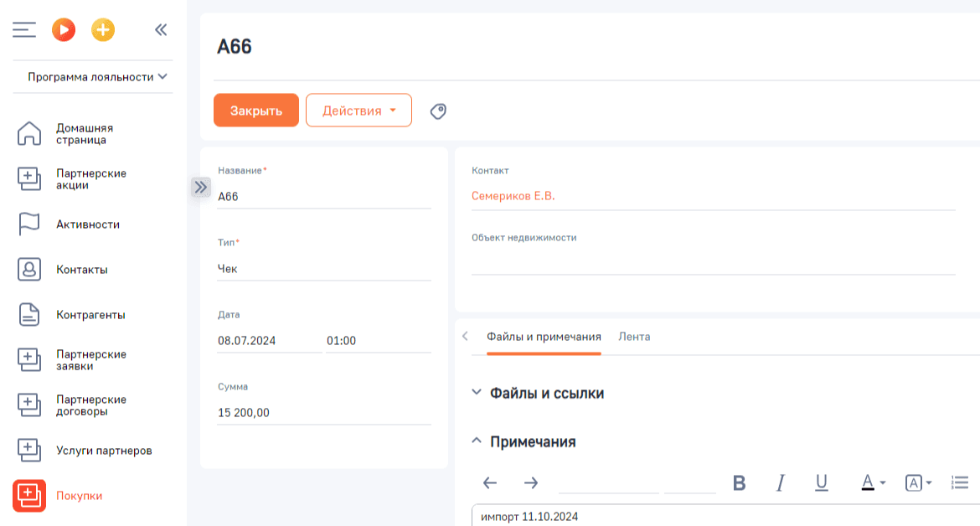
Task: Collapse the Файлы и ссылки section
Action: point(477,392)
